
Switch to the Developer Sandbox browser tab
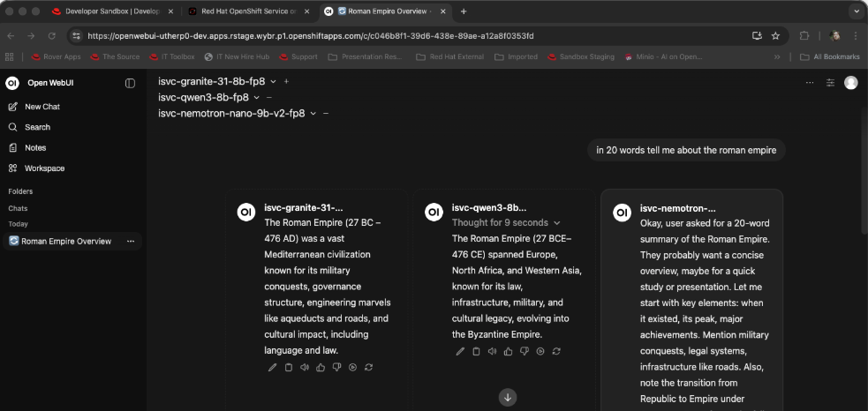(x=110, y=11)
